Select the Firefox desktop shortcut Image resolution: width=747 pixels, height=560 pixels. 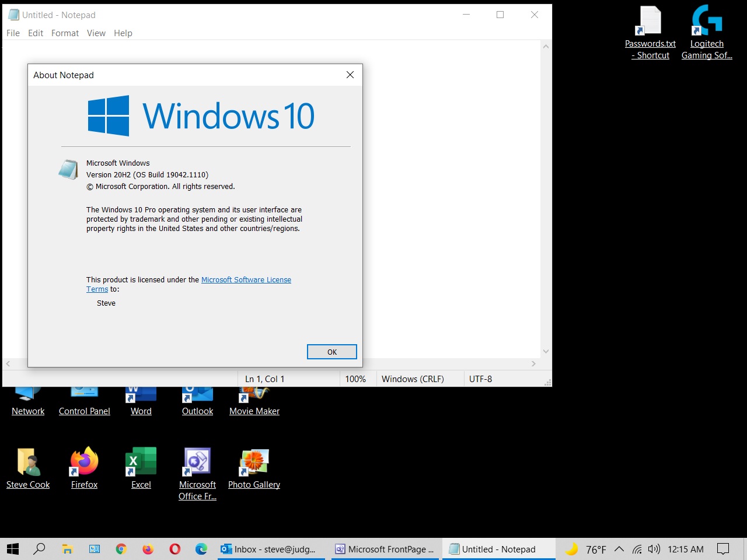[x=85, y=462]
